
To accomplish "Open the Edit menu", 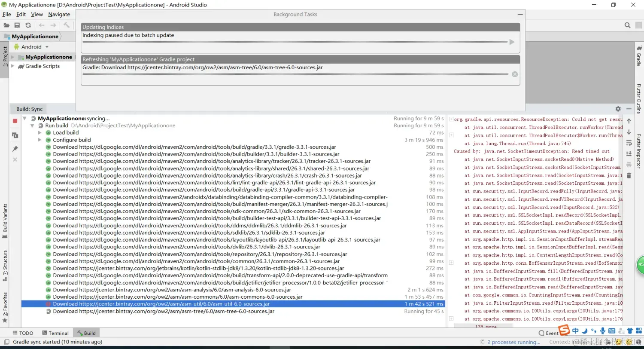I will click(21, 14).
